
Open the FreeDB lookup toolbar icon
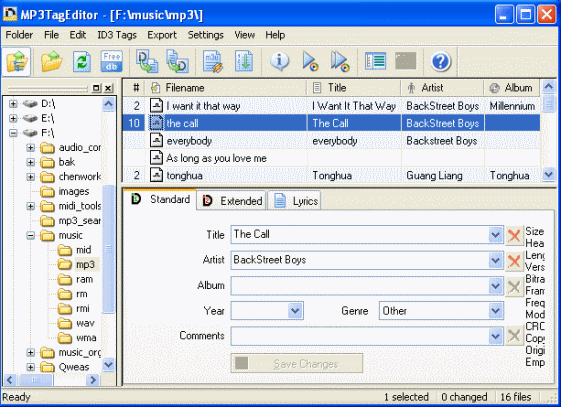pyautogui.click(x=112, y=62)
